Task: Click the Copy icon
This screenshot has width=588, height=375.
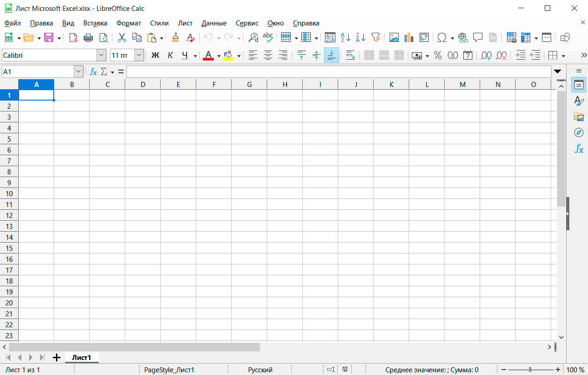Action: 137,38
